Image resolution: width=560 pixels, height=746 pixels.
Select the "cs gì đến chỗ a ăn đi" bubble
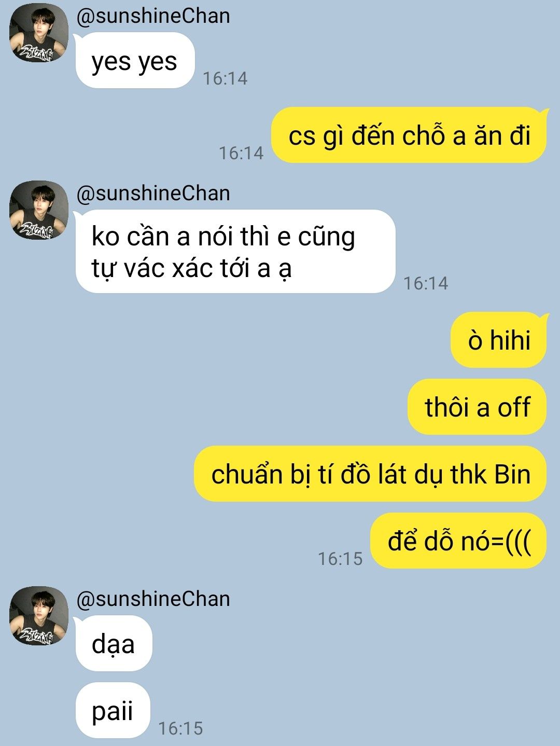409,135
